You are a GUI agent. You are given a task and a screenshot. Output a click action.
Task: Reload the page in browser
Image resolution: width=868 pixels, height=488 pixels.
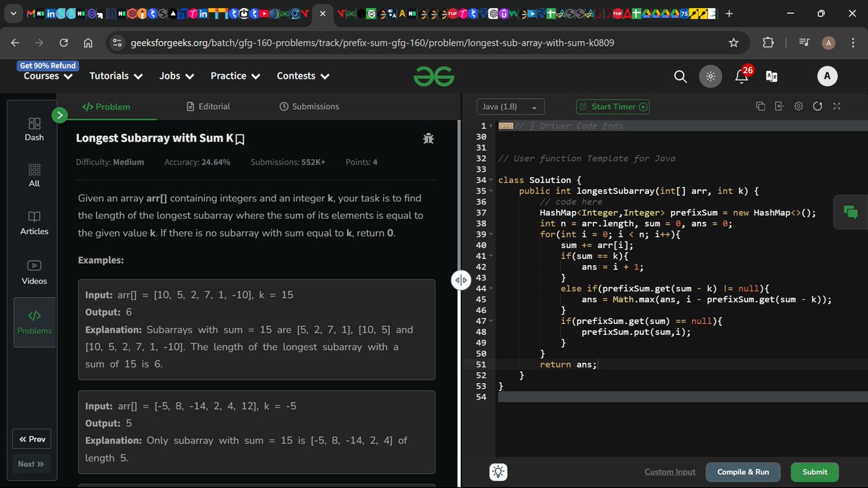64,43
